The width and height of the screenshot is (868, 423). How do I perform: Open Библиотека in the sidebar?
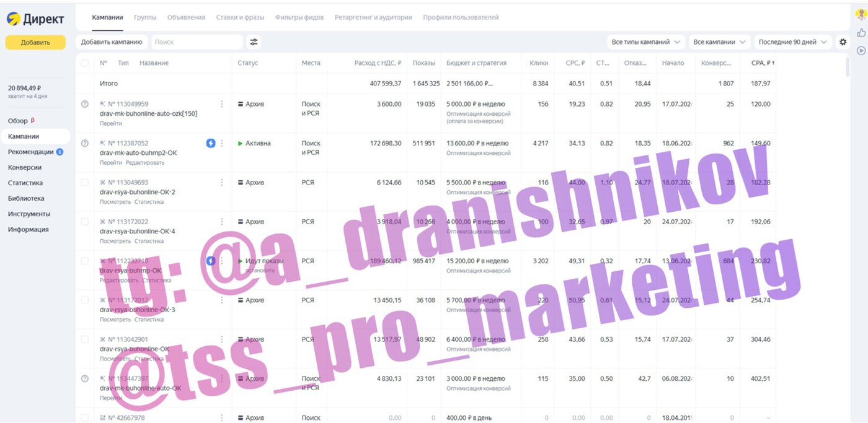(x=26, y=198)
